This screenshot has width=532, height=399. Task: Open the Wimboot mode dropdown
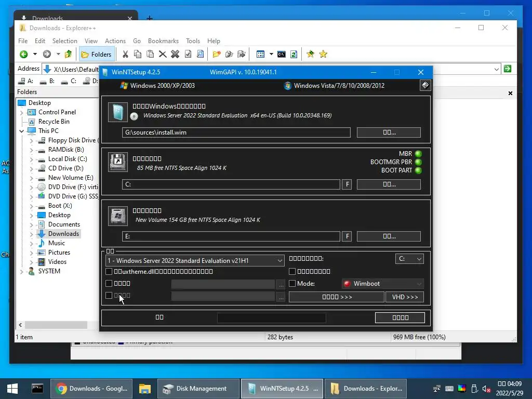pos(383,284)
